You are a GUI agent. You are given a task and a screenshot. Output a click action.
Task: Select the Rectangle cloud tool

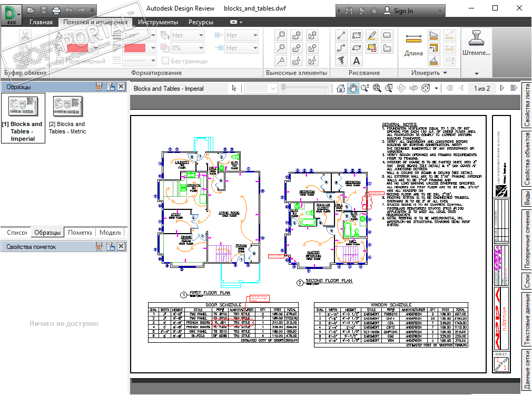pos(387,35)
